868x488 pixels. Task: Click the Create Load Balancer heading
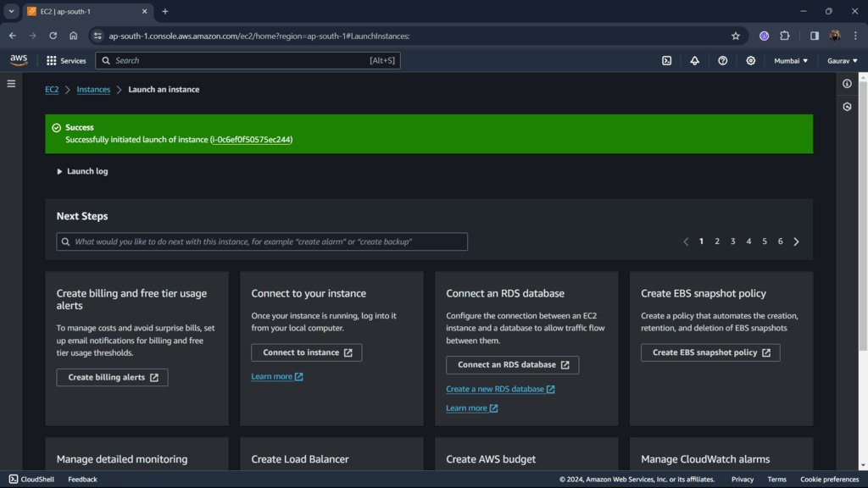click(300, 459)
